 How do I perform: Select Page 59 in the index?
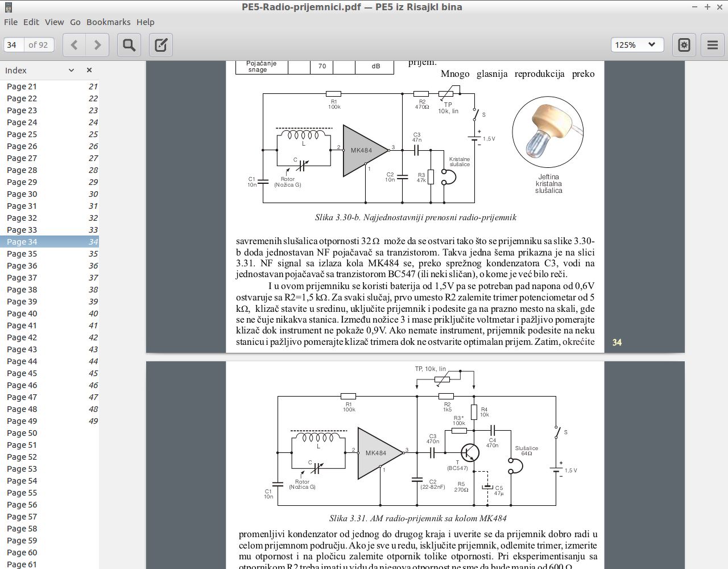[49, 541]
